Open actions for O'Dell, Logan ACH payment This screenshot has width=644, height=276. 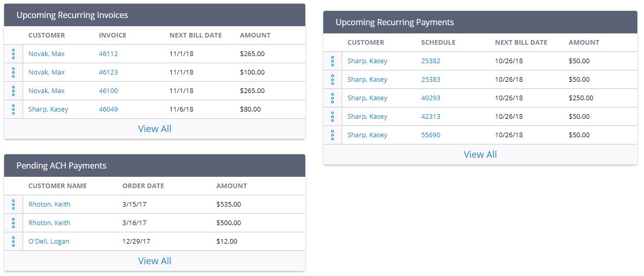pyautogui.click(x=13, y=242)
